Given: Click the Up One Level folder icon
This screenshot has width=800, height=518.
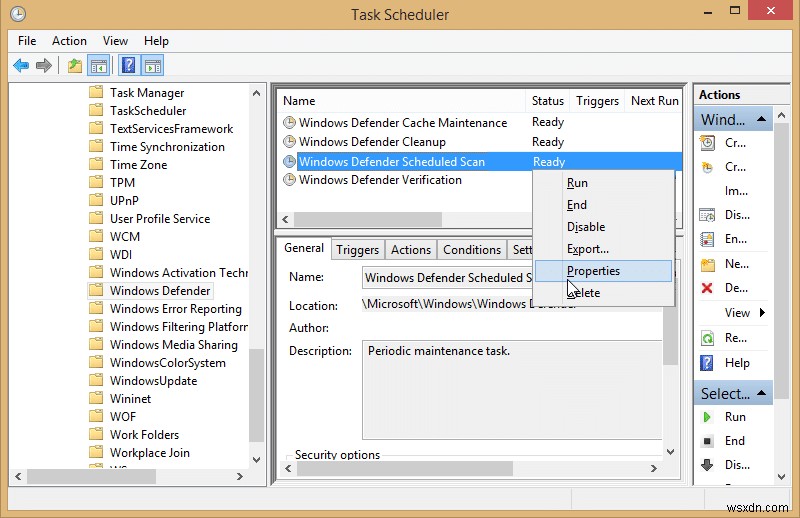Looking at the screenshot, I should (x=75, y=65).
